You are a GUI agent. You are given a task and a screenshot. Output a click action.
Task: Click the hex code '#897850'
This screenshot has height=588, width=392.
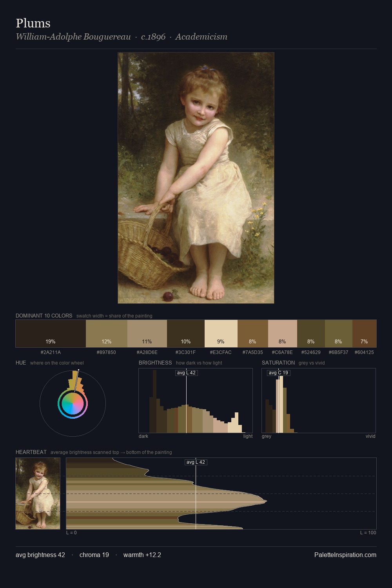pyautogui.click(x=106, y=352)
